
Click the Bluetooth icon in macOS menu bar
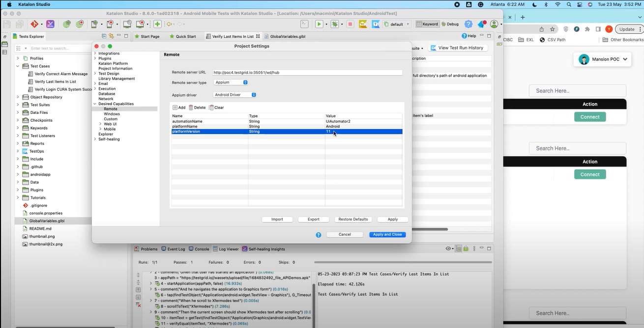[x=546, y=4]
